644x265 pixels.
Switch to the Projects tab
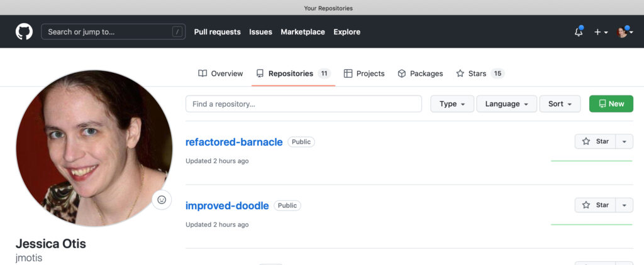(364, 73)
